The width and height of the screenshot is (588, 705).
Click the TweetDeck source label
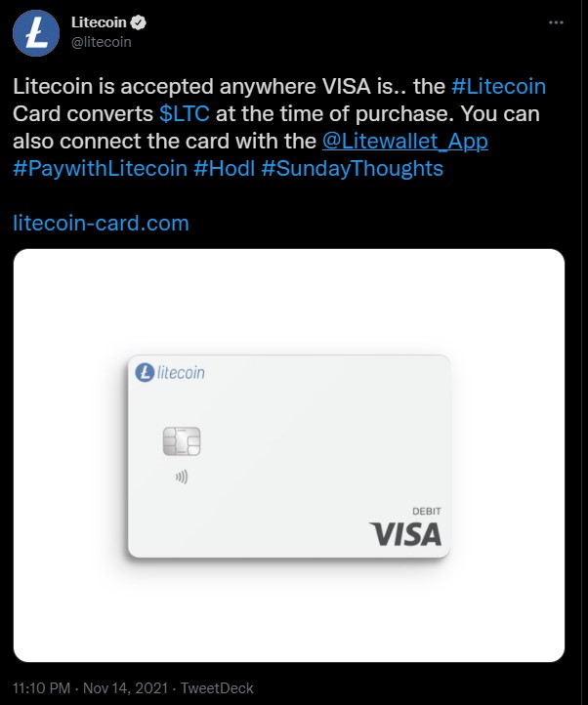tap(217, 688)
